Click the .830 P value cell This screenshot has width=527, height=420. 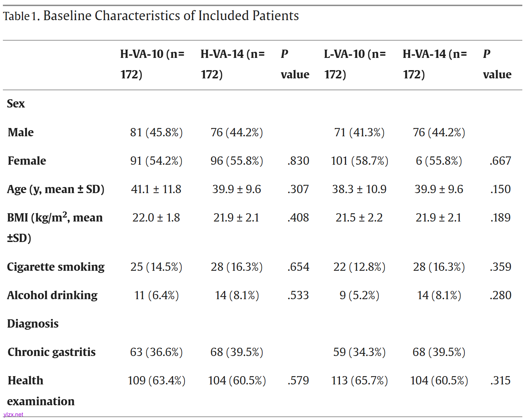click(x=298, y=161)
